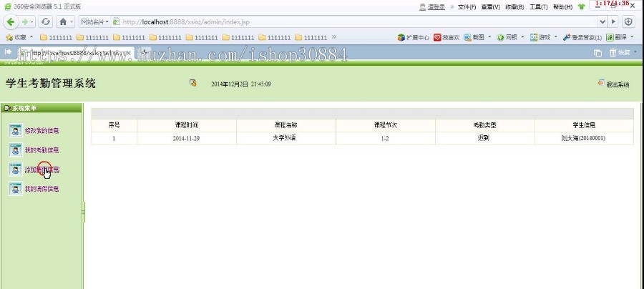The width and height of the screenshot is (644, 289).
Task: Open the 修改我的信息 link
Action: click(42, 131)
